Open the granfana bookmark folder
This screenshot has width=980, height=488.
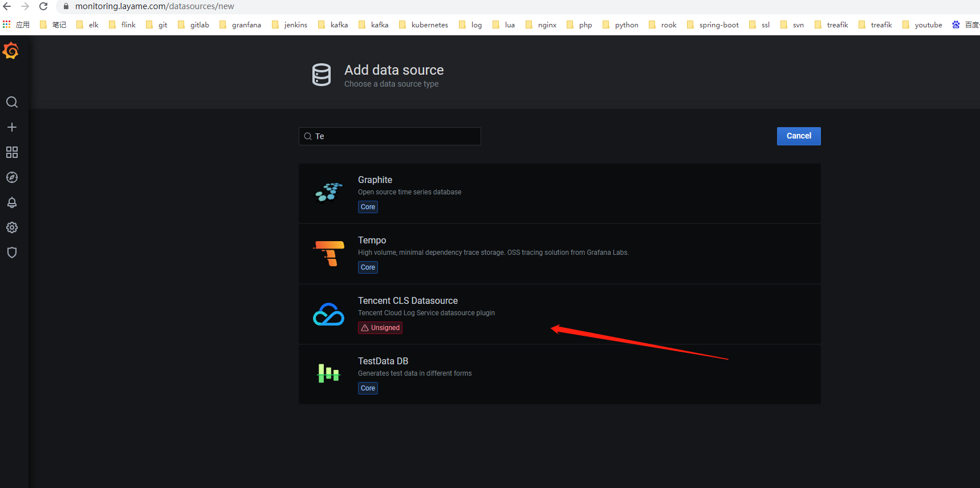(x=241, y=25)
